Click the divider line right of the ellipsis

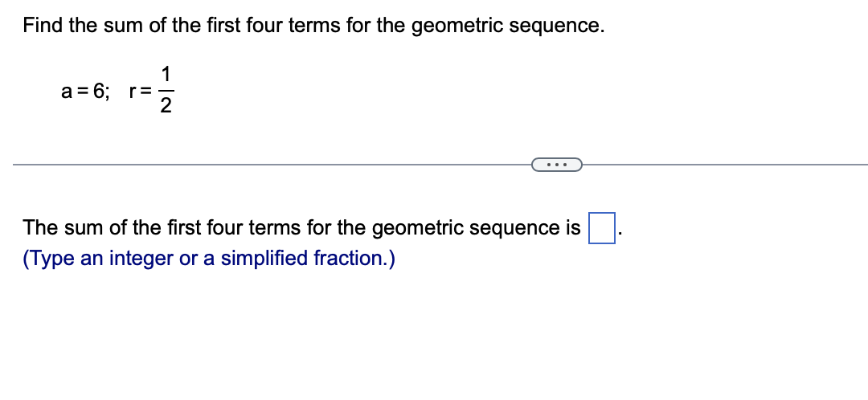723,165
